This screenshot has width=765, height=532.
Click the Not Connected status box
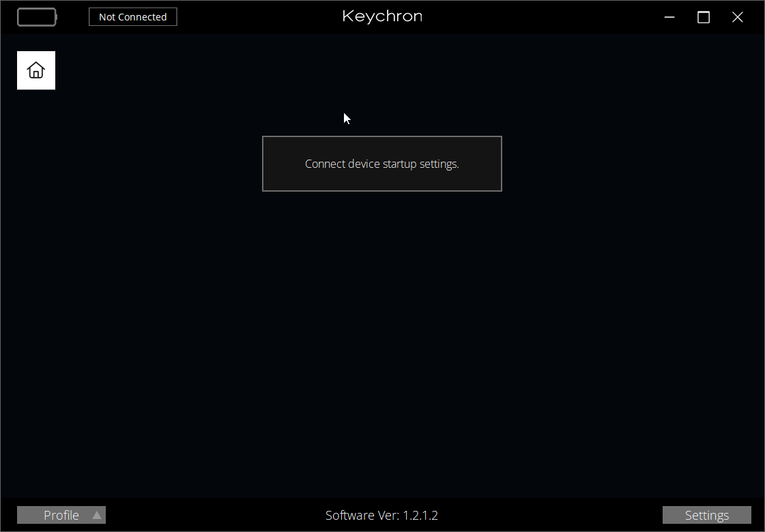[132, 17]
